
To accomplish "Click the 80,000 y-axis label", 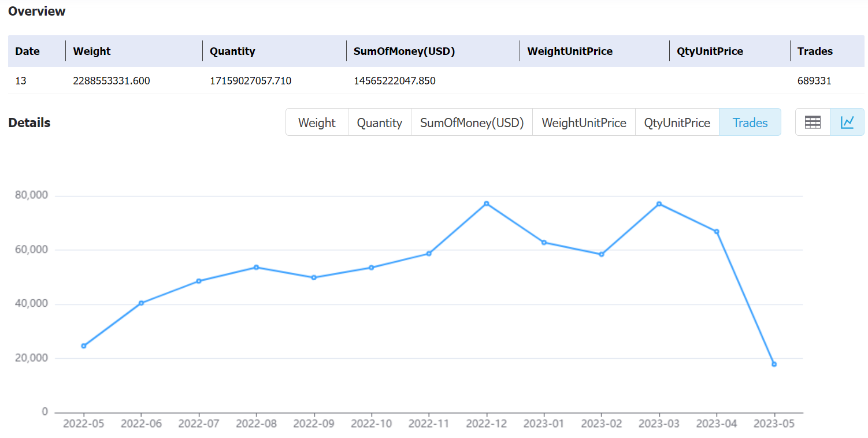I will tap(32, 195).
